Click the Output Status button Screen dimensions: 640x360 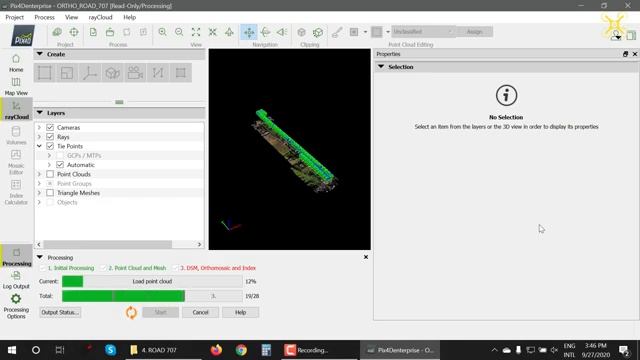click(60, 312)
